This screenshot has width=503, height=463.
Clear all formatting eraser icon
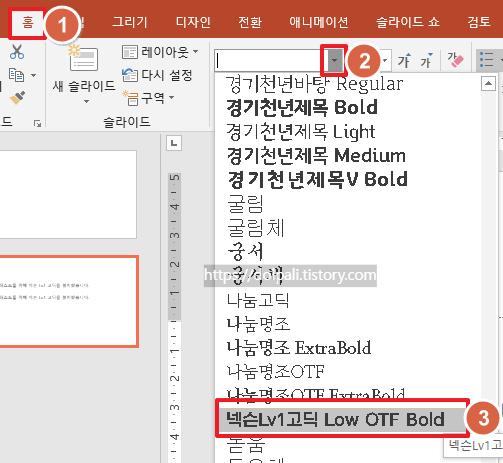tap(455, 60)
